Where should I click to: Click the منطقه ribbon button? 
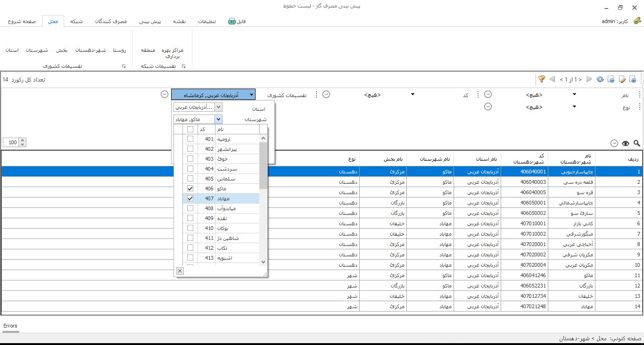pos(148,50)
